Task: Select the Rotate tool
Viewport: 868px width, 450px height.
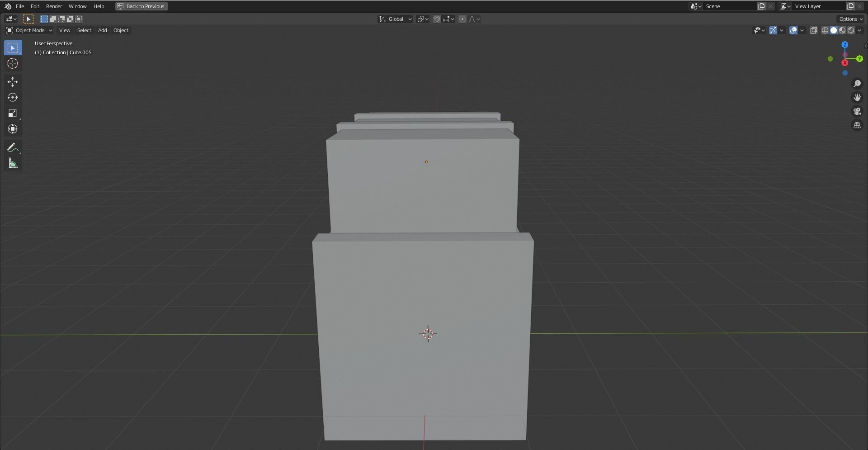Action: [12, 97]
